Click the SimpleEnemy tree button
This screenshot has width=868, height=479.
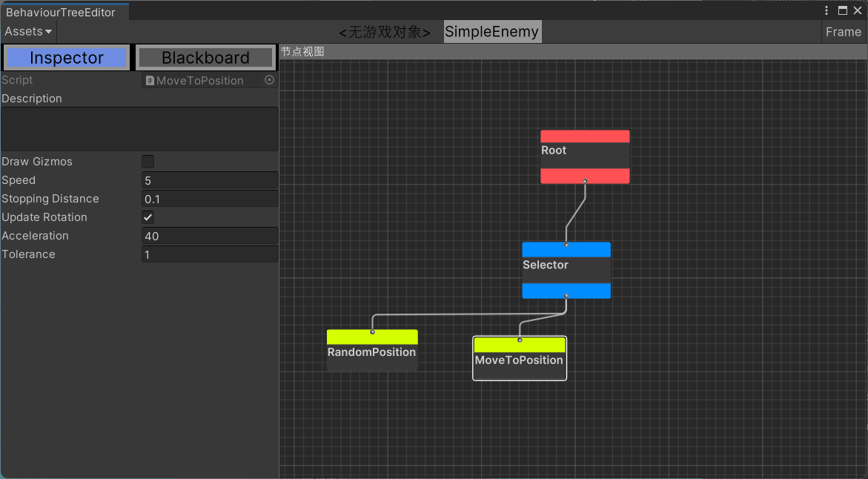point(492,32)
